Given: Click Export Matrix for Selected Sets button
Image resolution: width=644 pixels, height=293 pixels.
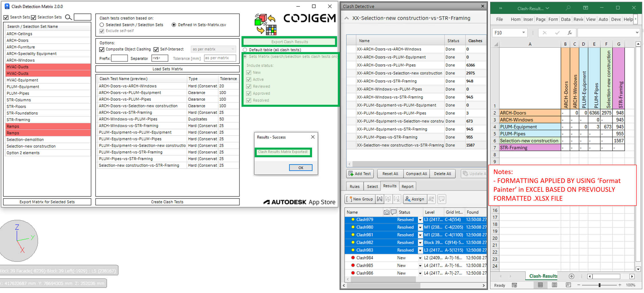Looking at the screenshot, I should 47,202.
